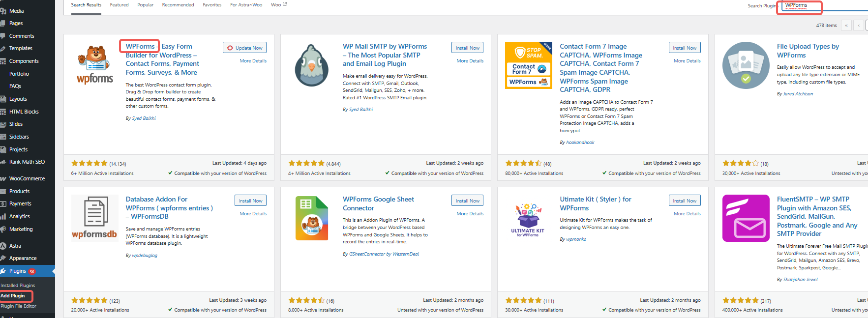Click the WP Mail SMTP pigeon icon

click(x=311, y=65)
